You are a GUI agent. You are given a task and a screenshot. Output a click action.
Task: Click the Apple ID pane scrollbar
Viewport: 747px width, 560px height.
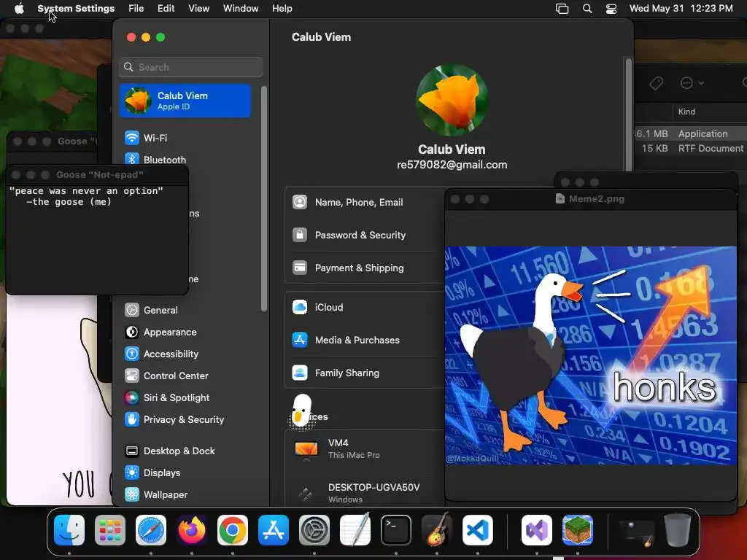(628, 114)
